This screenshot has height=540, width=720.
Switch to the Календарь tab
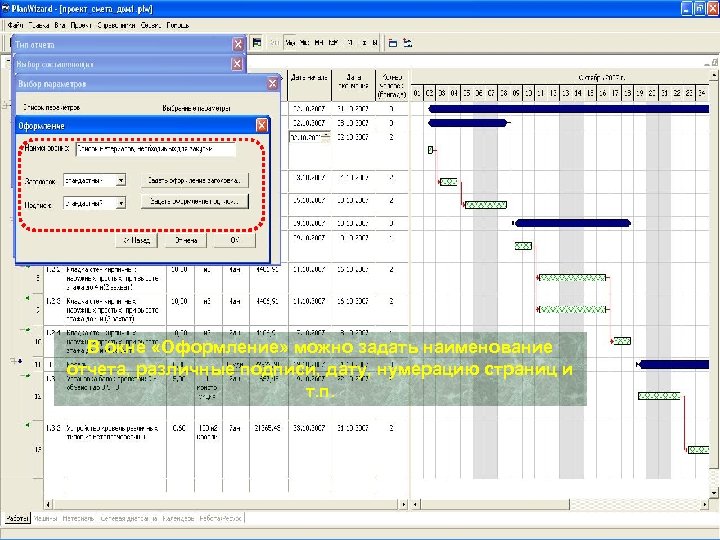tap(178, 518)
